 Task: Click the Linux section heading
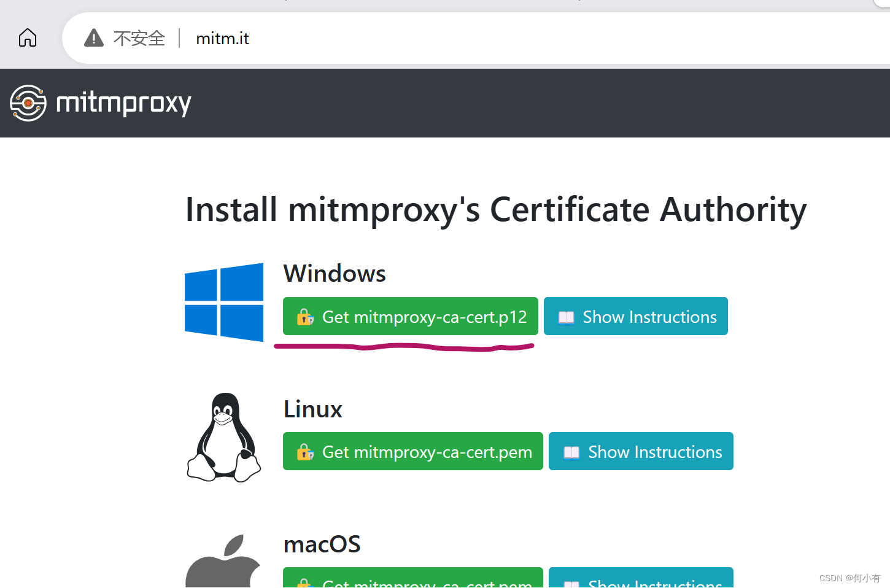313,409
